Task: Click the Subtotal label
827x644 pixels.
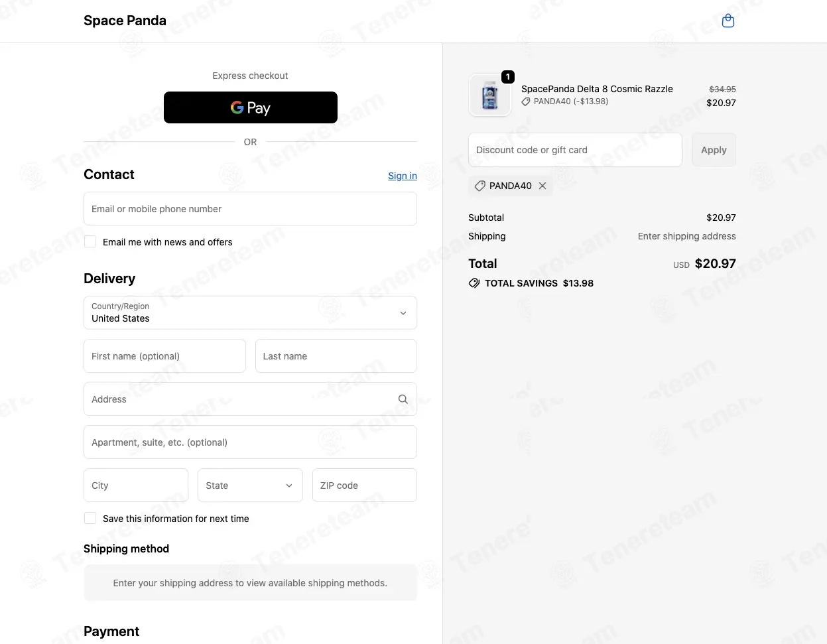Action: point(486,218)
